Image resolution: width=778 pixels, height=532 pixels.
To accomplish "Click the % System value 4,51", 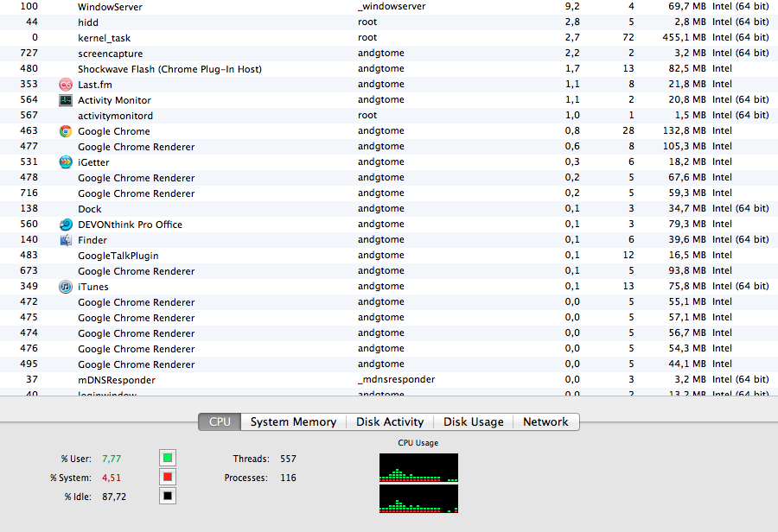I will [112, 478].
